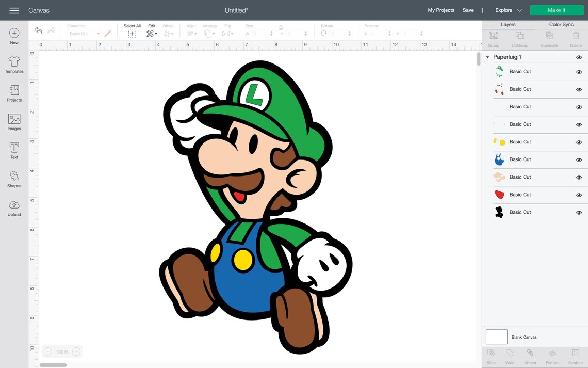Open the hamburger menu

(x=14, y=10)
